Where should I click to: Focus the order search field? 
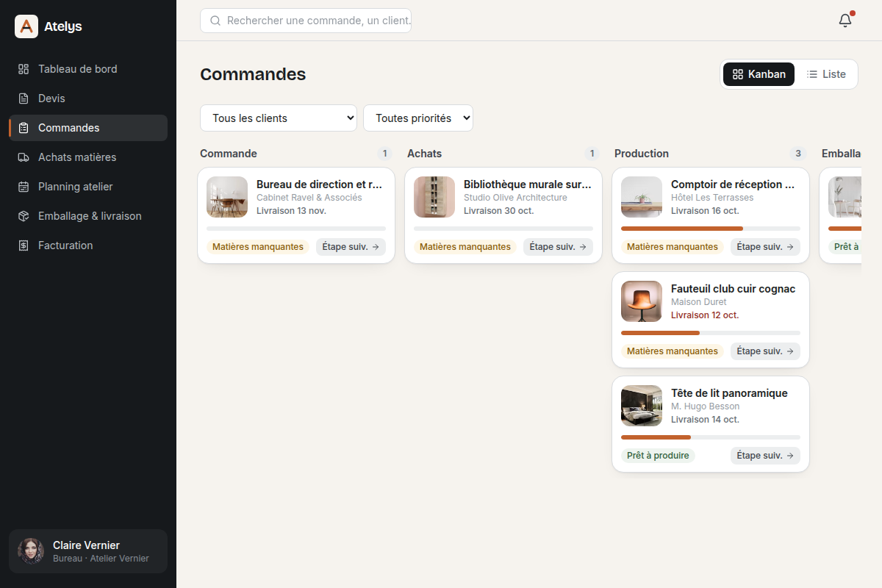[x=306, y=21]
